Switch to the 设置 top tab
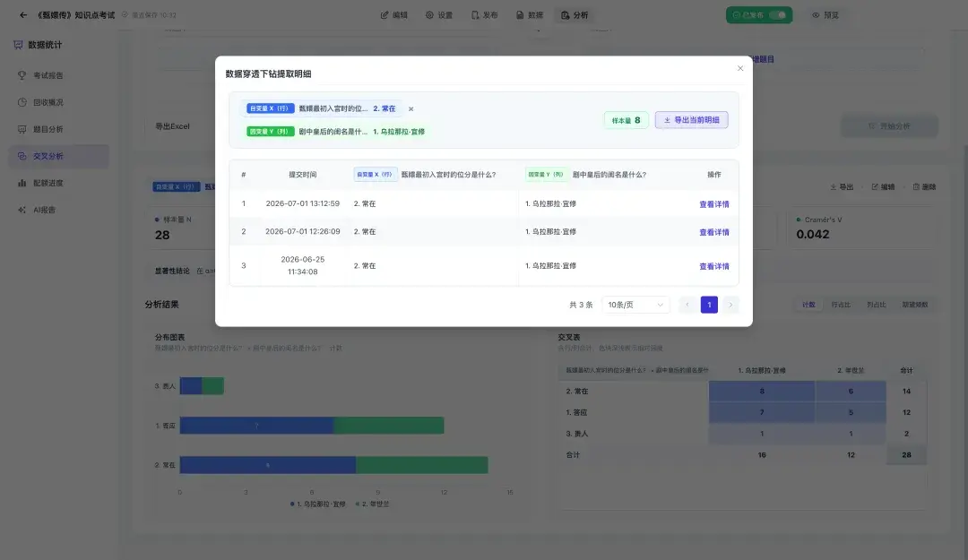 coord(439,15)
